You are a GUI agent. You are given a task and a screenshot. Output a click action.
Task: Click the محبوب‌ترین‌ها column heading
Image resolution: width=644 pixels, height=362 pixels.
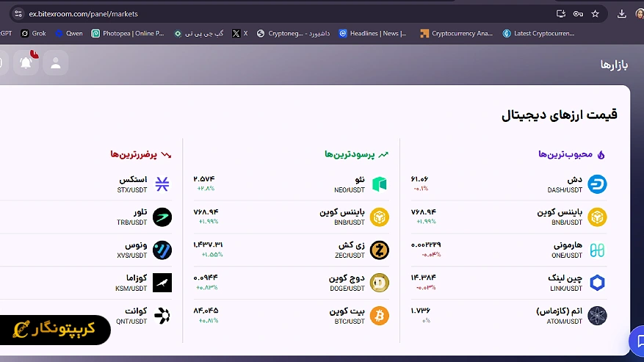(x=565, y=154)
